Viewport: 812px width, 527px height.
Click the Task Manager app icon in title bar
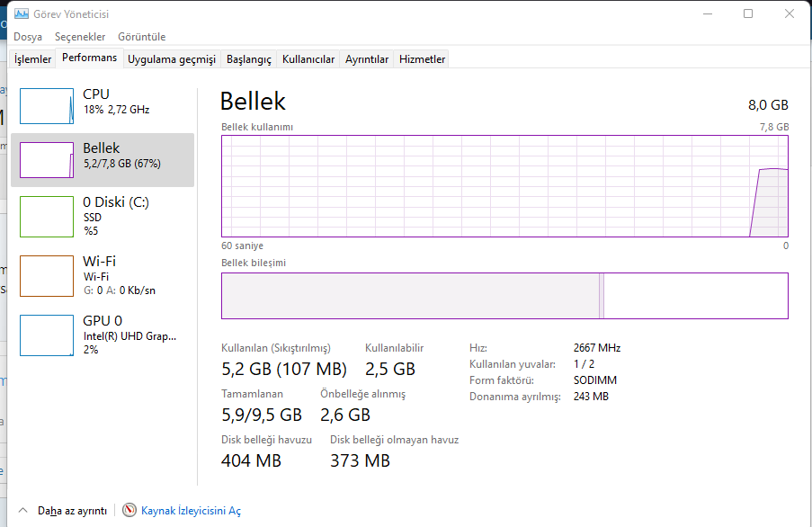coord(22,14)
